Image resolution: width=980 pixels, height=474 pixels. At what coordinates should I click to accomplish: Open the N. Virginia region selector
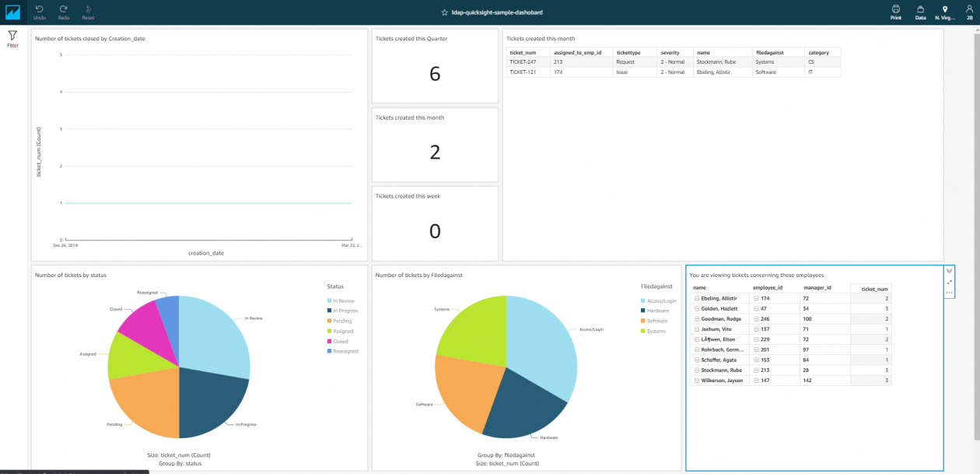pyautogui.click(x=945, y=11)
